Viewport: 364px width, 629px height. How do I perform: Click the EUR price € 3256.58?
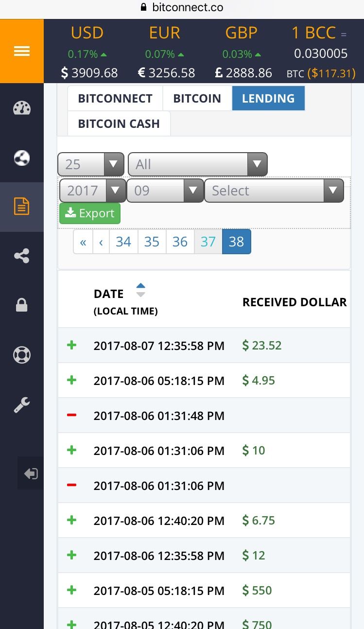tap(166, 73)
